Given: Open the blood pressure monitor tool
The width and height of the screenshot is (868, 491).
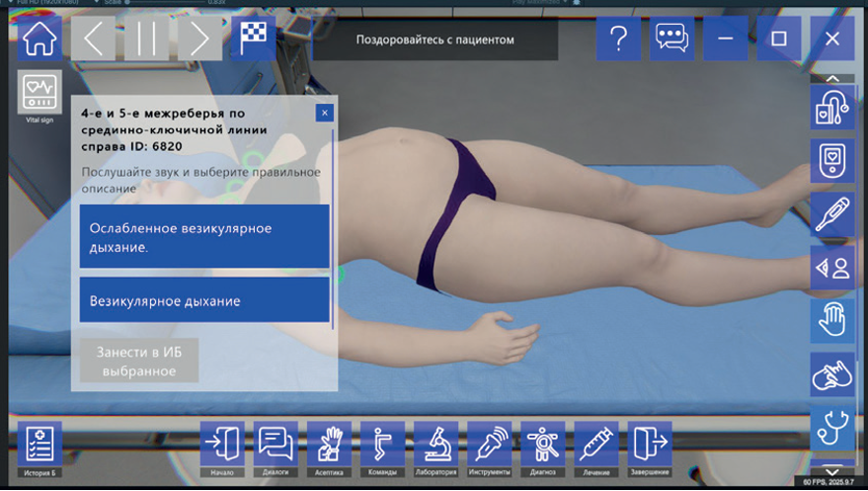Looking at the screenshot, I should click(832, 108).
